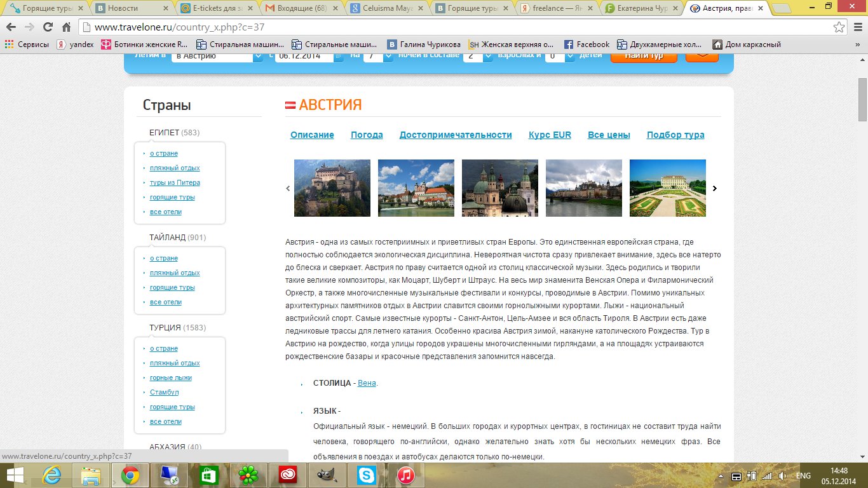The width and height of the screenshot is (868, 488).
Task: Open the Windows Store taskbar icon
Action: (x=209, y=475)
